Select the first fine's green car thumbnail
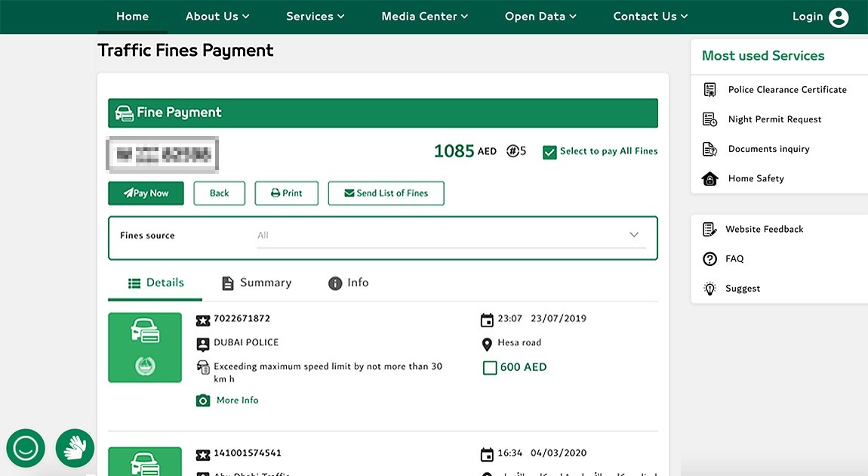This screenshot has height=476, width=868. click(145, 348)
